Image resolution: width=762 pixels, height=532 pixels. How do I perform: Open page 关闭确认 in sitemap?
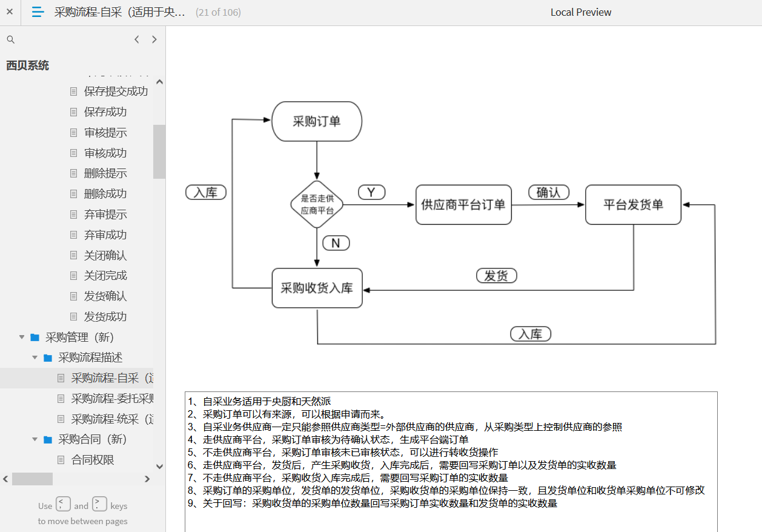105,256
